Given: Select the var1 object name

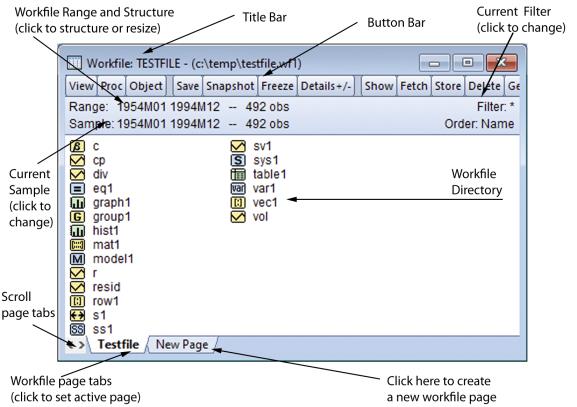Looking at the screenshot, I should coord(264,189).
